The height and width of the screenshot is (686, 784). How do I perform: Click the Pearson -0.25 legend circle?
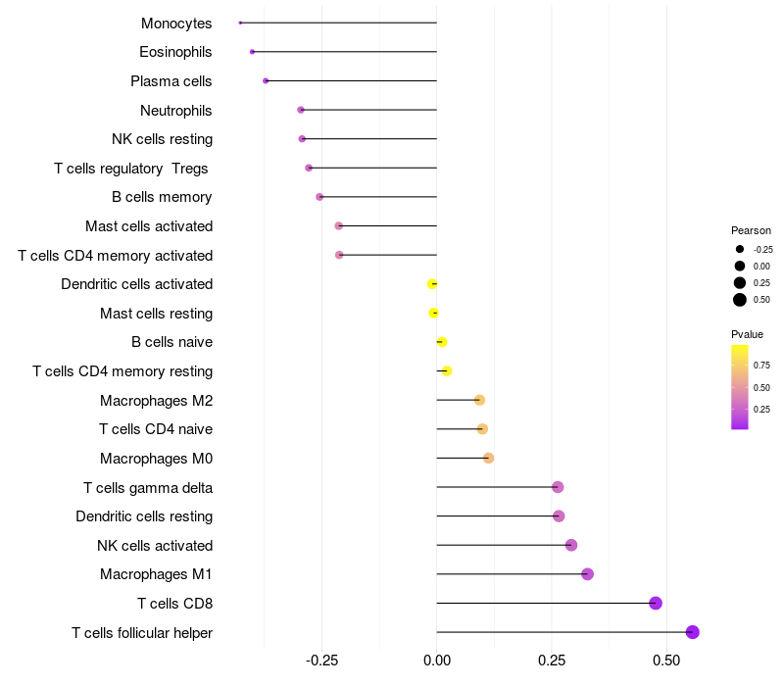pyautogui.click(x=740, y=249)
